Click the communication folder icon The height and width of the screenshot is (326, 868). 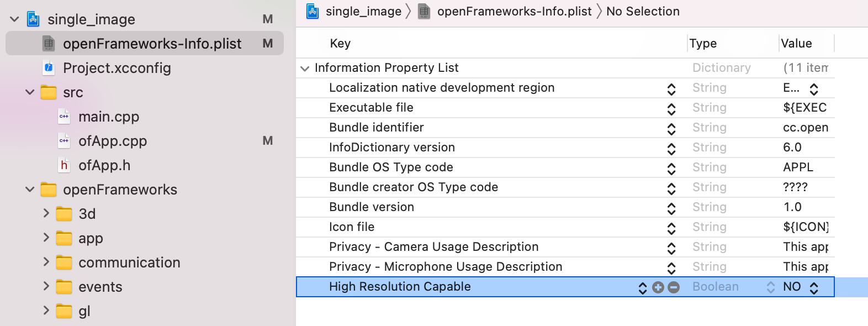[64, 262]
